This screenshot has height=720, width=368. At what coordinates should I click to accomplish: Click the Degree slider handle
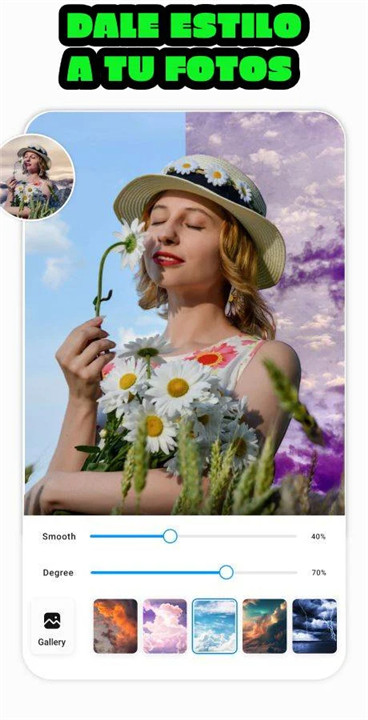pos(226,572)
